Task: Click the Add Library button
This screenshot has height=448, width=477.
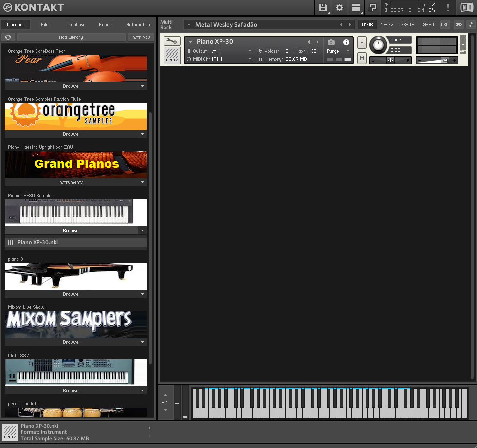Action: pos(71,37)
